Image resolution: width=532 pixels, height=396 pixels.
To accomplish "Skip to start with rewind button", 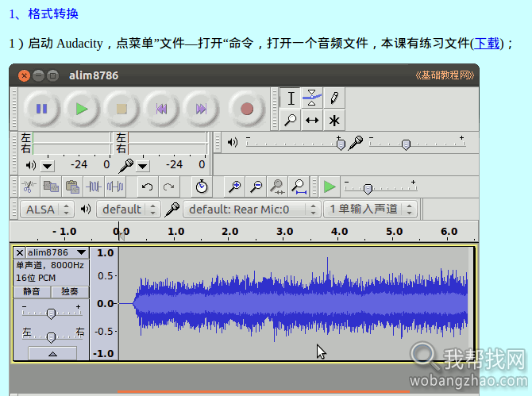I will click(161, 110).
